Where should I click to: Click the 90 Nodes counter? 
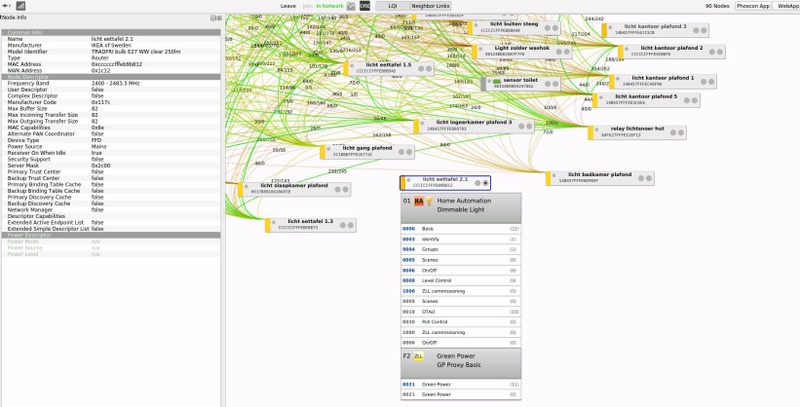pos(719,6)
